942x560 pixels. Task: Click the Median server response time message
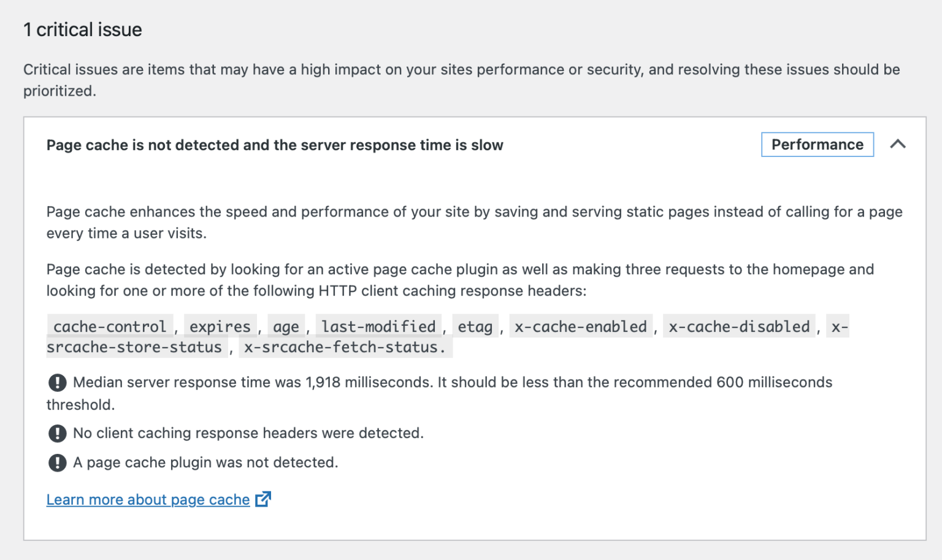(439, 393)
